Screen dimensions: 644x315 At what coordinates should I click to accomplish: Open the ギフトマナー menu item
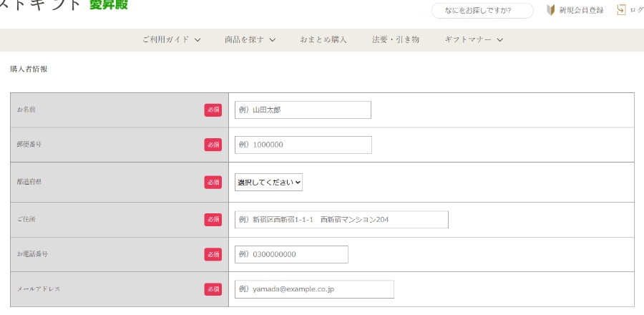tap(468, 40)
